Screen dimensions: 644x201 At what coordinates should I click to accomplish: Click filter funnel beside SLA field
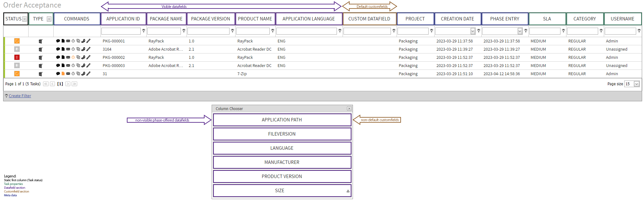click(x=564, y=31)
